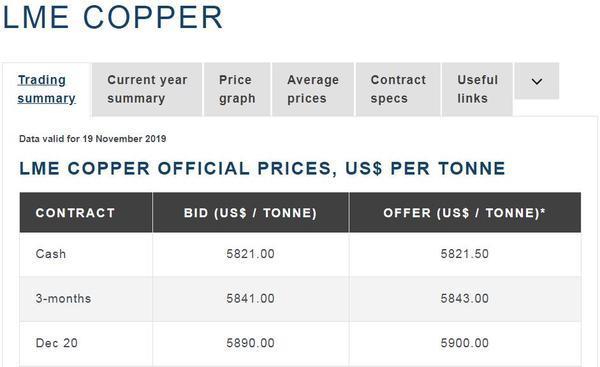Switch to the Current year summary tab
600x367 pixels.
point(147,89)
